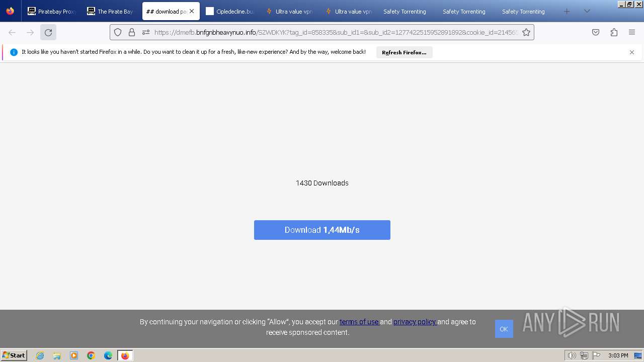Image resolution: width=644 pixels, height=362 pixels.
Task: Click the Firefox View icon
Action: coord(10,11)
